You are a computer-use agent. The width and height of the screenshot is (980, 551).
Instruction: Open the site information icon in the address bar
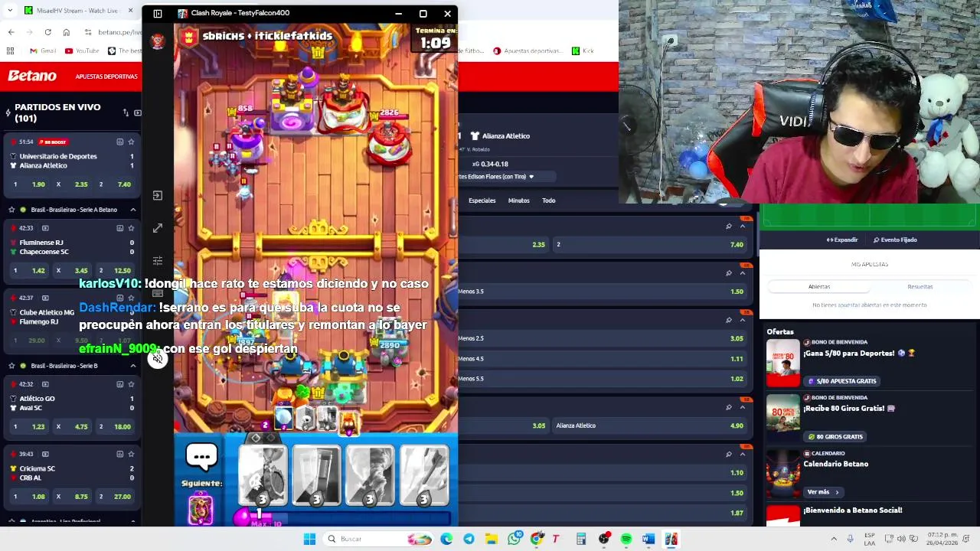(x=88, y=32)
